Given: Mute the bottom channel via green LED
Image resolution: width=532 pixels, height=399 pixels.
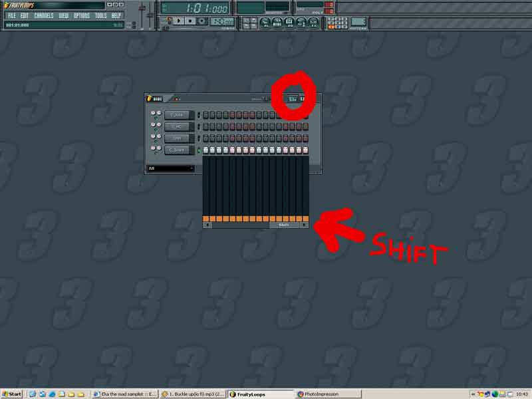Looking at the screenshot, I should 156,154.
